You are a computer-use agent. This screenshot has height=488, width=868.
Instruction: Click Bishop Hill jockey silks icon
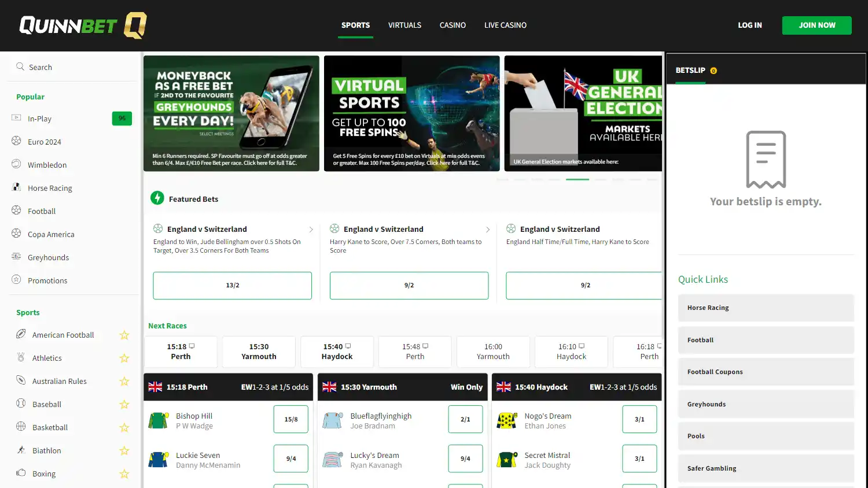158,420
